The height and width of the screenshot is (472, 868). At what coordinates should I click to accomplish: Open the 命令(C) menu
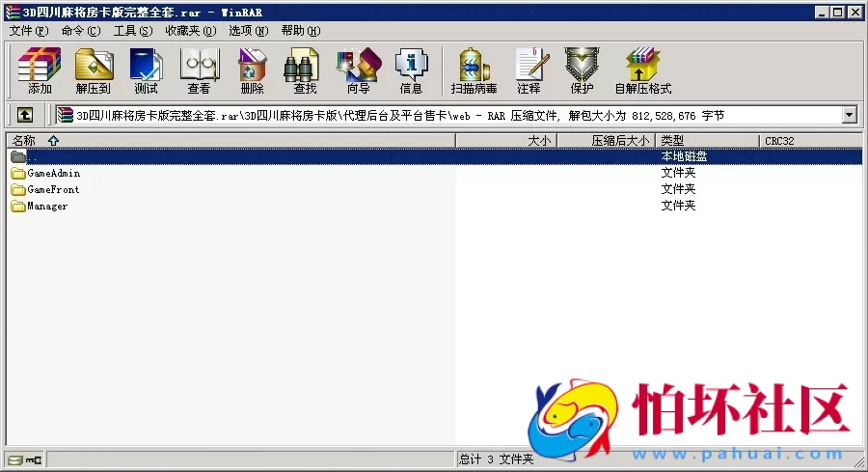click(81, 31)
